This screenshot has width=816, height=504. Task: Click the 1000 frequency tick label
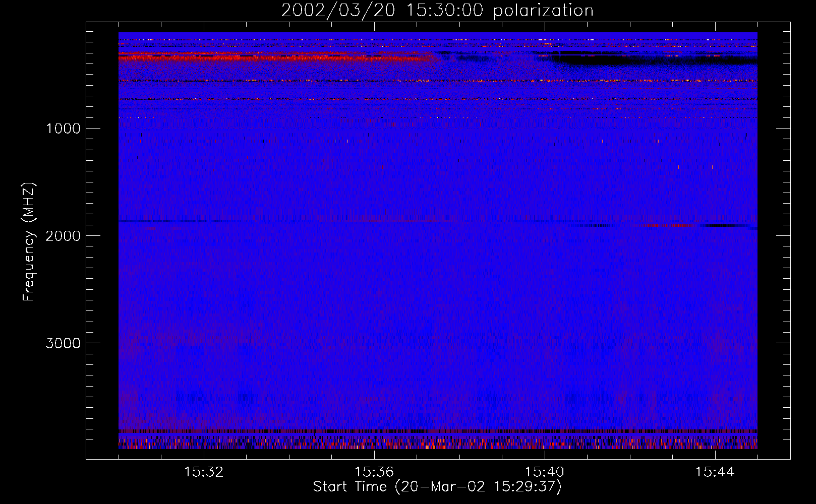click(63, 129)
